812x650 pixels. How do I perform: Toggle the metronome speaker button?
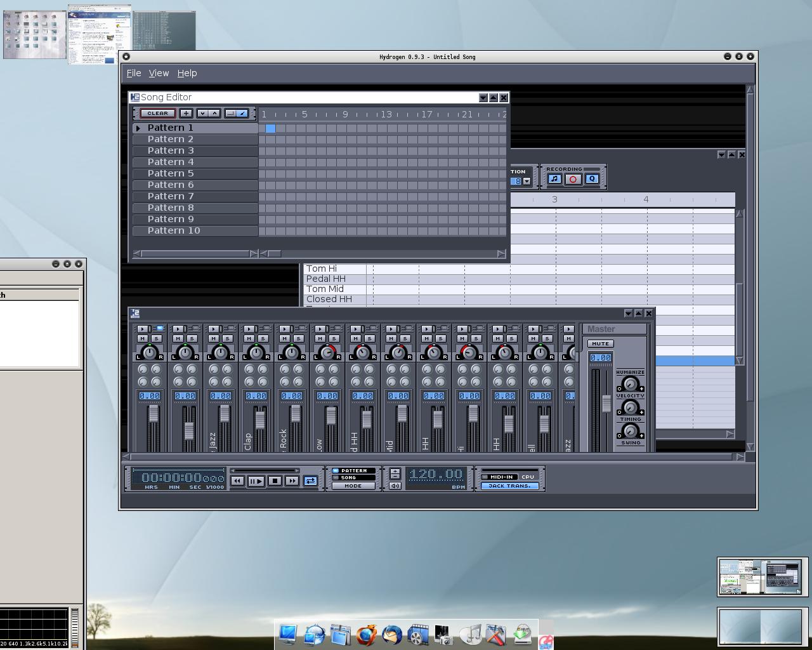click(x=395, y=486)
